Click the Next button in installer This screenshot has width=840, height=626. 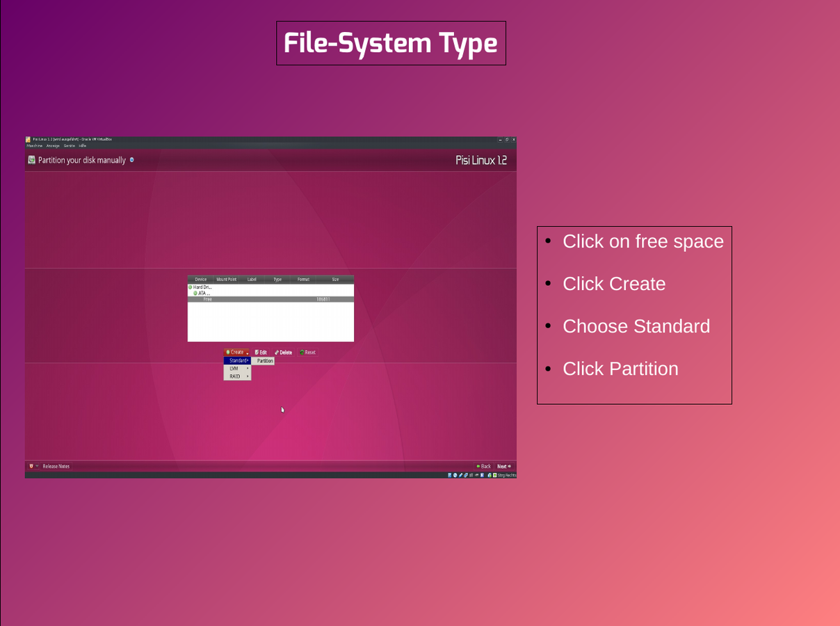click(504, 466)
